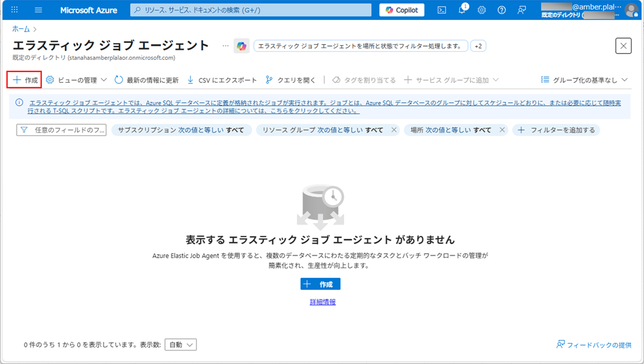
Task: Expand the ビューの管理 dropdown
Action: pyautogui.click(x=76, y=80)
